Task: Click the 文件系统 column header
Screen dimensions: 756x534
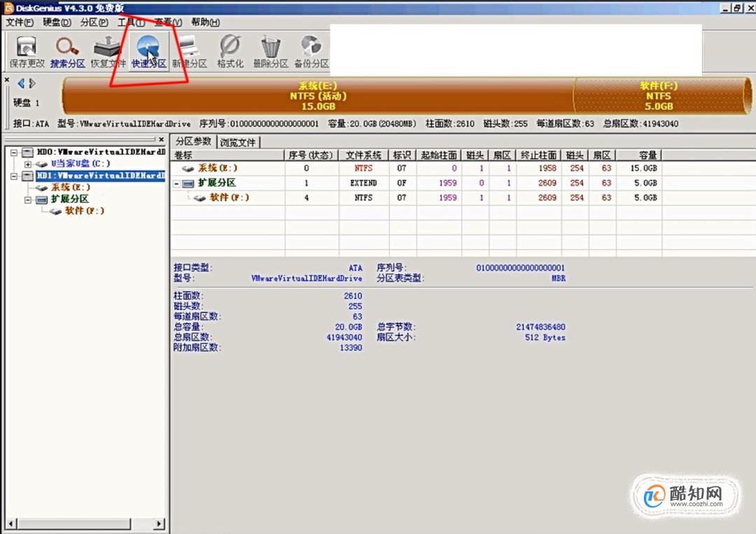Action: click(364, 155)
